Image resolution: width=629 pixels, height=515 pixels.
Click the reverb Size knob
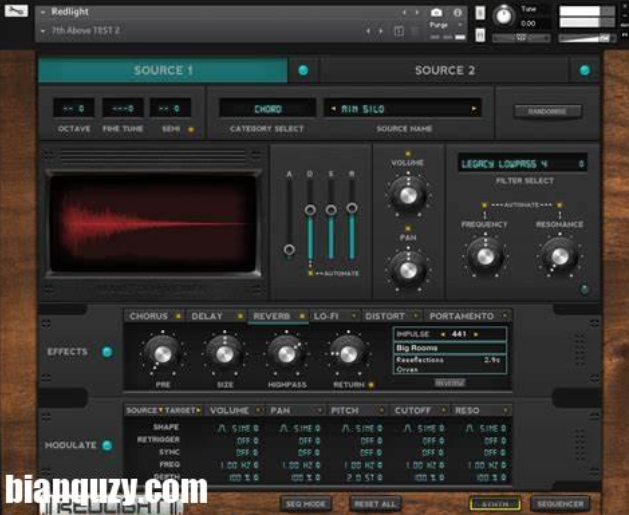coord(223,352)
